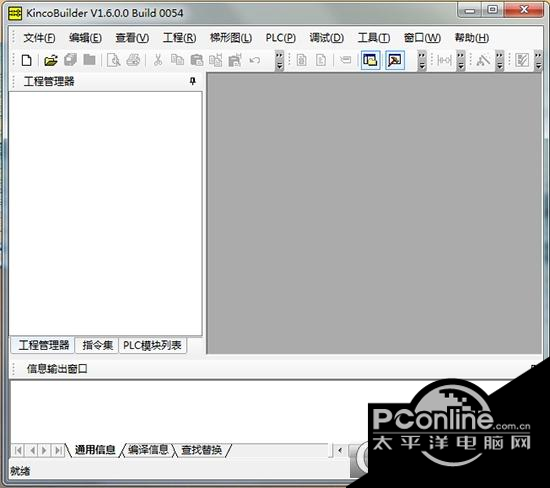550x488 pixels.
Task: Click the Print toolbar icon
Action: tap(133, 60)
